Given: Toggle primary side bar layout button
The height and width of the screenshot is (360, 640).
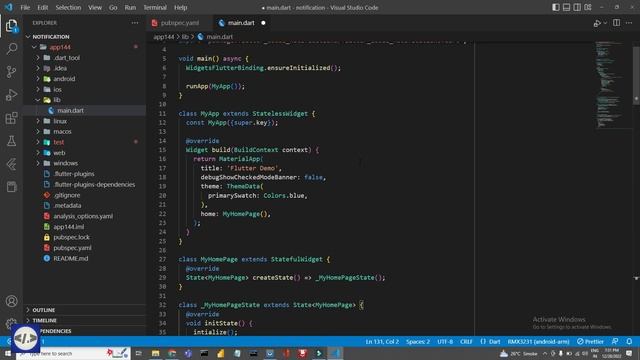Looking at the screenshot, I should point(556,7).
